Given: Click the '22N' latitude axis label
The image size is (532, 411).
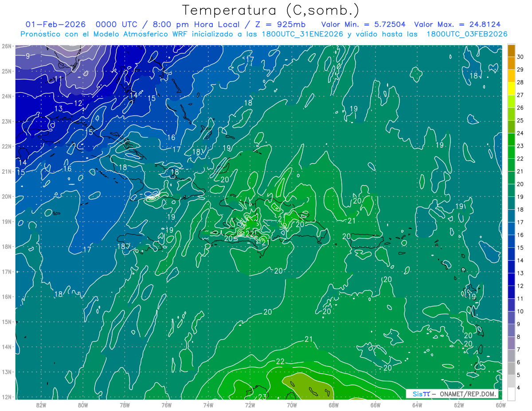Looking at the screenshot, I should (x=6, y=146).
